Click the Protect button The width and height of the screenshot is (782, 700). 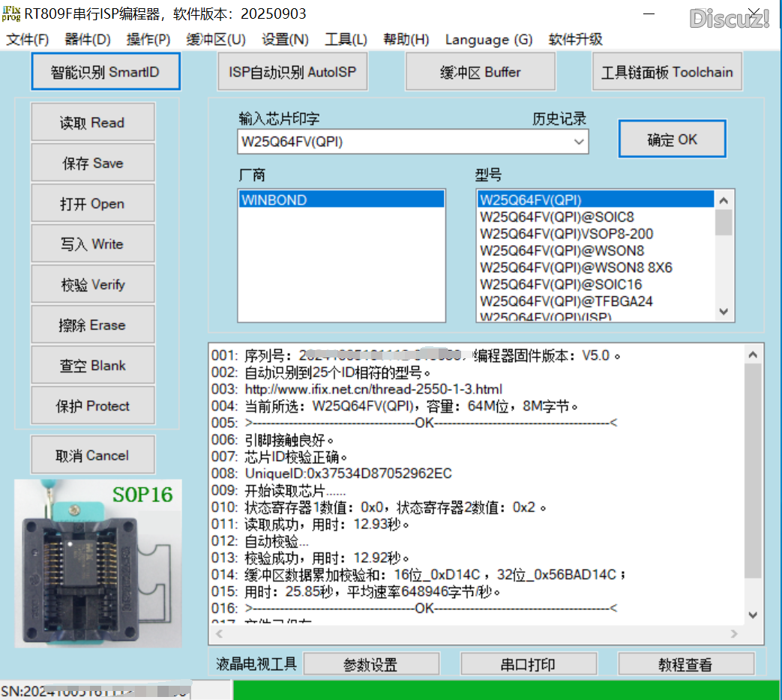click(x=92, y=406)
